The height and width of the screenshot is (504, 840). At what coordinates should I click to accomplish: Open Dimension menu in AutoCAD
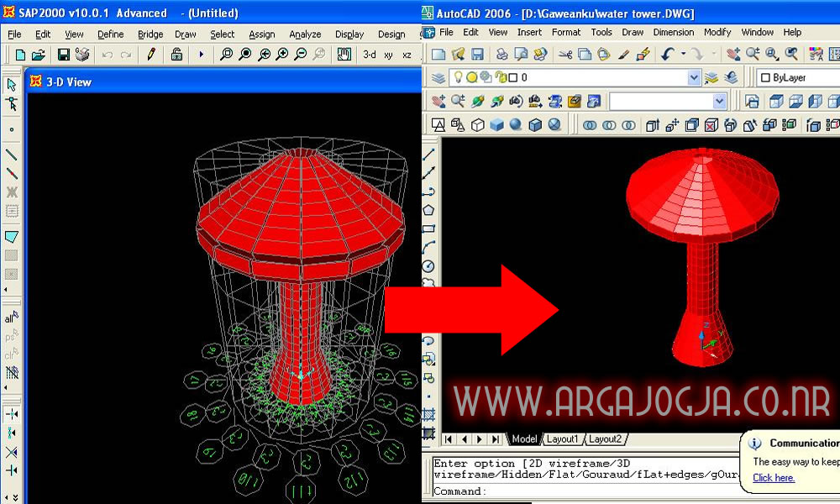674,32
